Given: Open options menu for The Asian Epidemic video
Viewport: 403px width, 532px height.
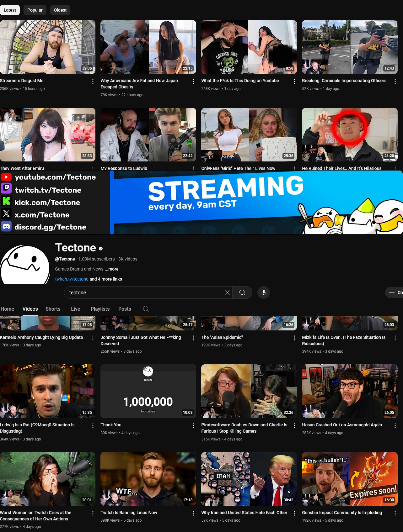Looking at the screenshot, I should [294, 338].
